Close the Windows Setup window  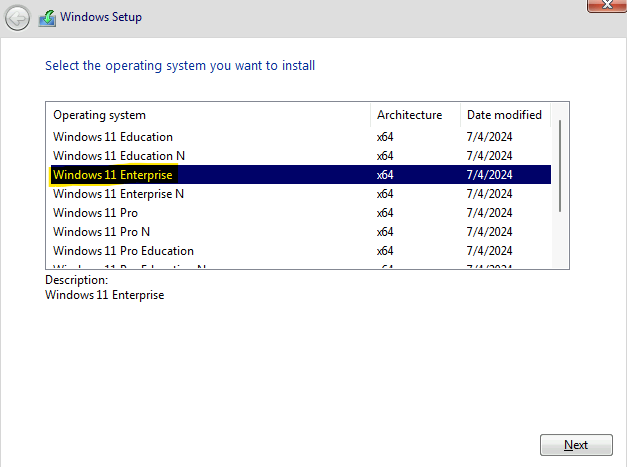click(607, 6)
